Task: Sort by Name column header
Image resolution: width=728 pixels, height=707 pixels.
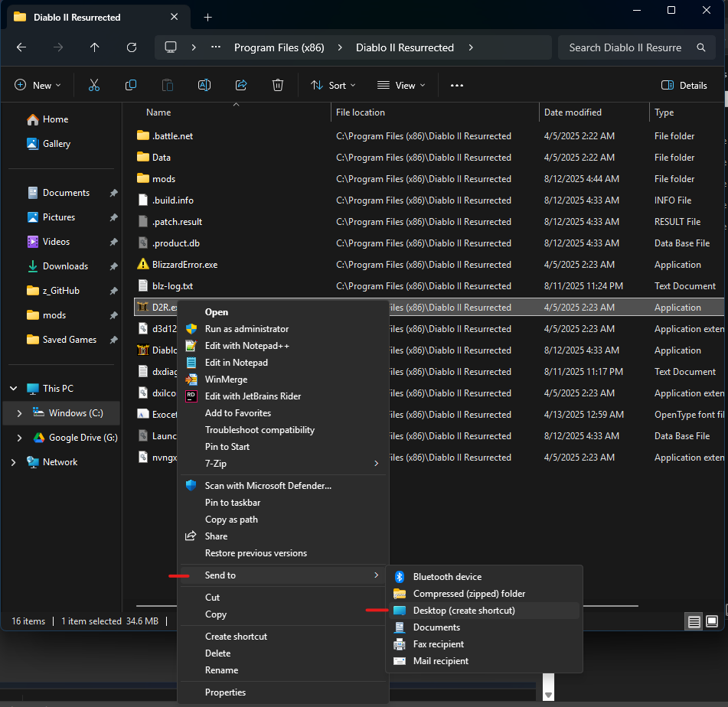Action: click(x=158, y=112)
